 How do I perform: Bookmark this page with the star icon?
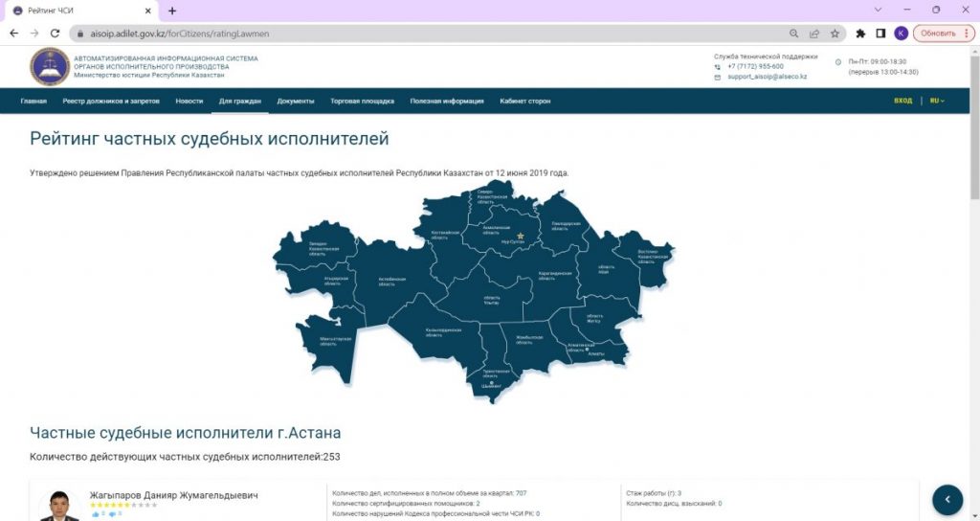[835, 34]
